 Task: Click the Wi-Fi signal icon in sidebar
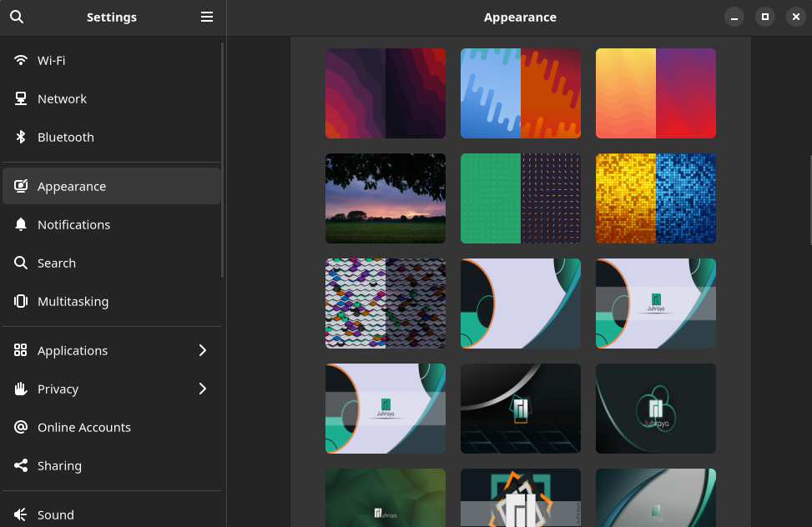coord(21,61)
